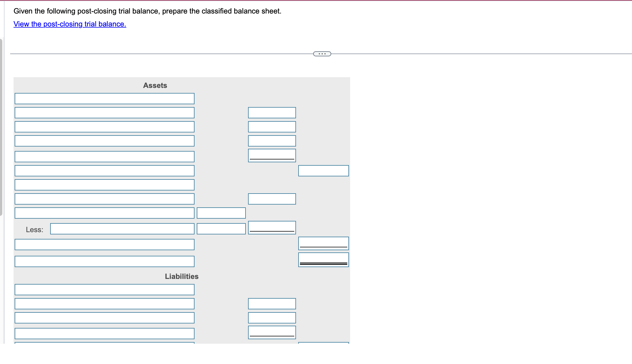Viewport: 632px width, 364px height.
Task: Select the amount field next to Less row
Action: click(x=221, y=228)
